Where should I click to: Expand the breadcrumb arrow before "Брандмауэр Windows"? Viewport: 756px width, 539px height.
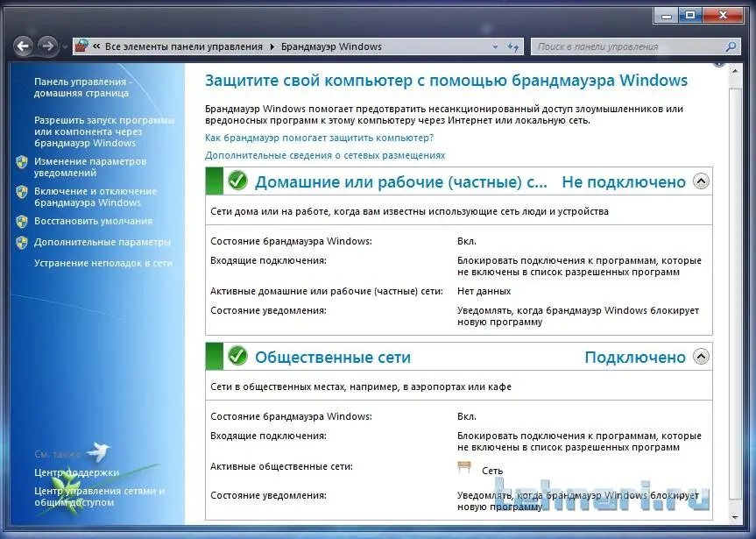272,46
